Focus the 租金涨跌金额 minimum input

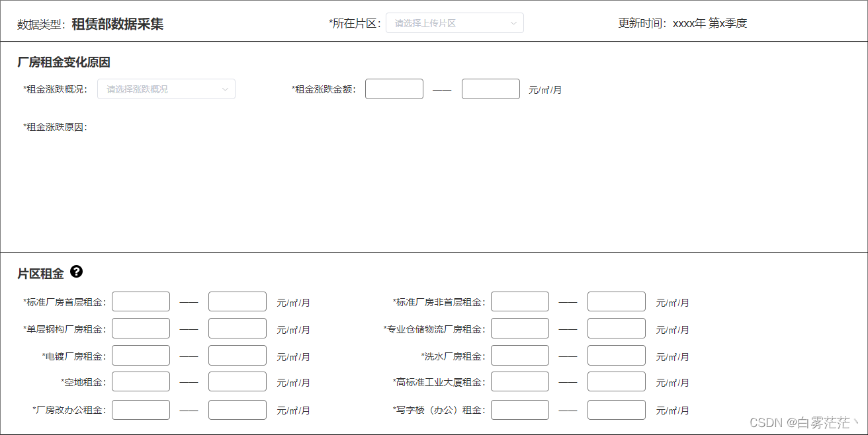[394, 89]
